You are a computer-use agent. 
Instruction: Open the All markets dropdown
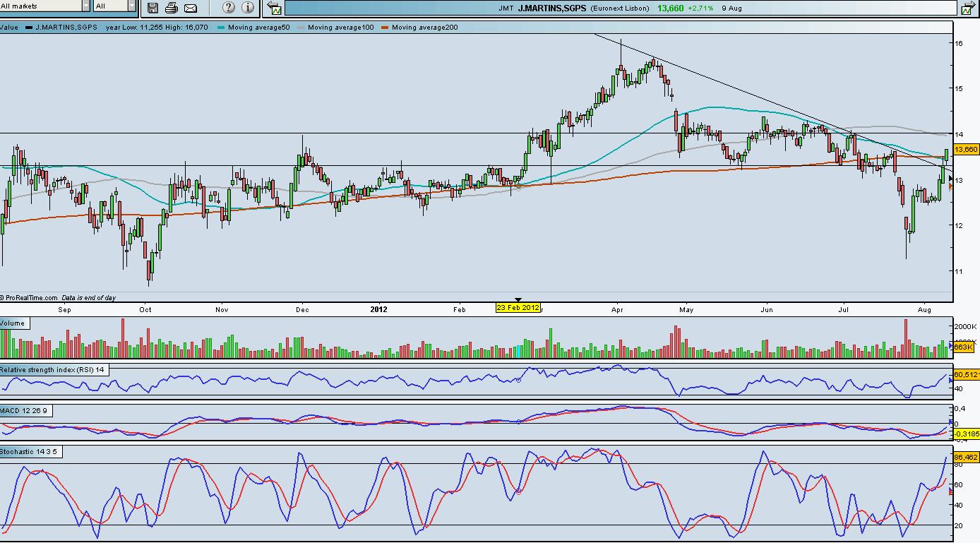(x=45, y=6)
